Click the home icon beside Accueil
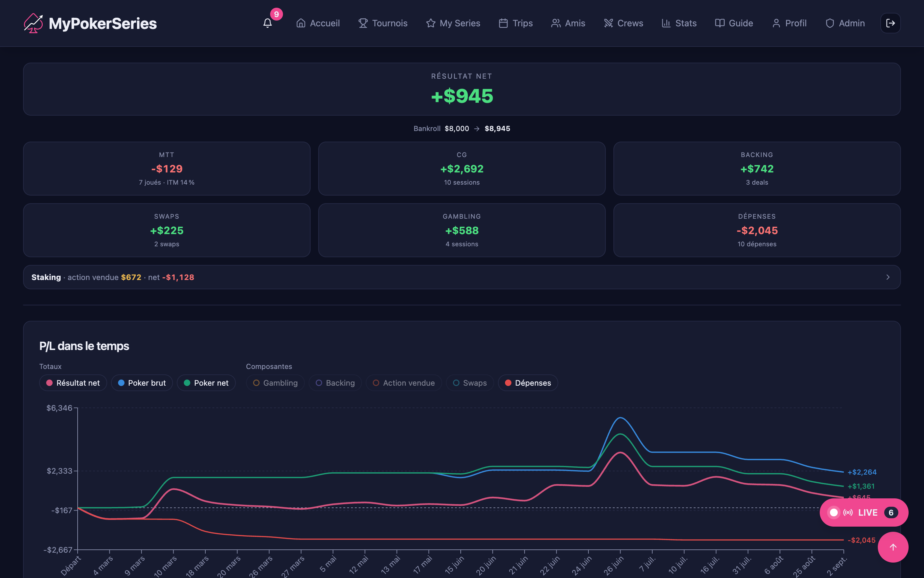924x578 pixels. [301, 23]
